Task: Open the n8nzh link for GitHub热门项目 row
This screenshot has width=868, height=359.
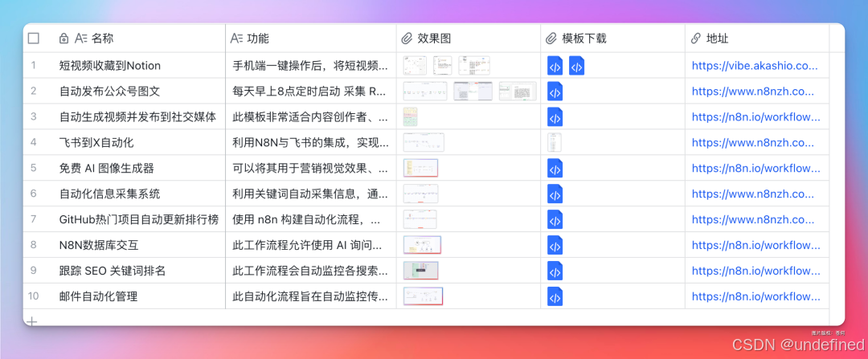Action: 753,219
